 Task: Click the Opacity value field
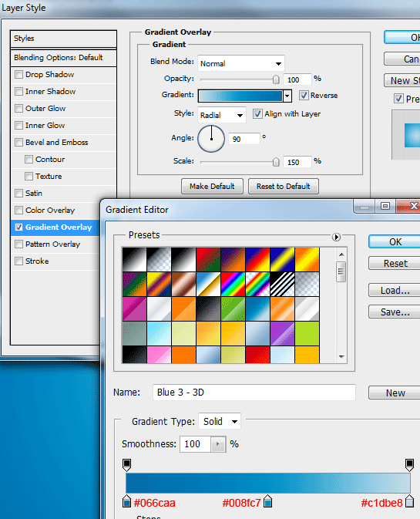tap(297, 79)
